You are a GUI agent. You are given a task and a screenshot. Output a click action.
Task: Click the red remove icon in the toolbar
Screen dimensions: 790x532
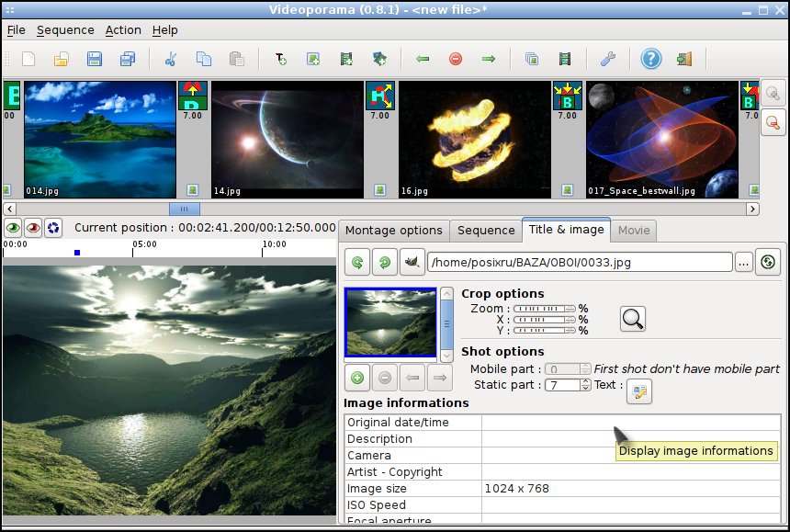point(456,59)
